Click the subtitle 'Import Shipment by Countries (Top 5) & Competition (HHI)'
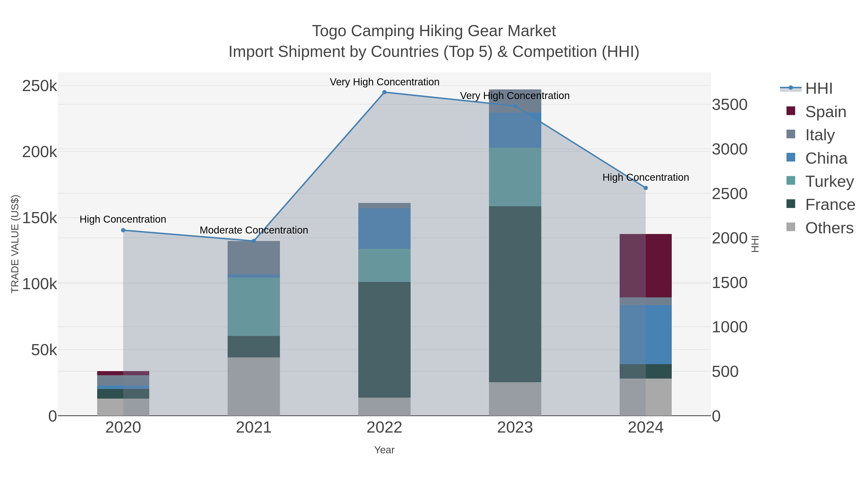Viewport: 868px width, 488px height. (x=434, y=52)
